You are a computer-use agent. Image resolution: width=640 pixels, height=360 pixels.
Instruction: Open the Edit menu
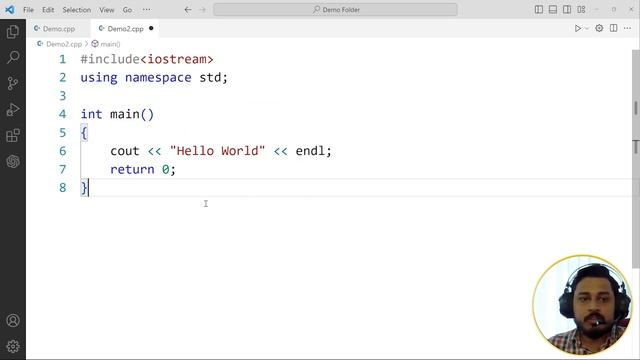click(48, 9)
